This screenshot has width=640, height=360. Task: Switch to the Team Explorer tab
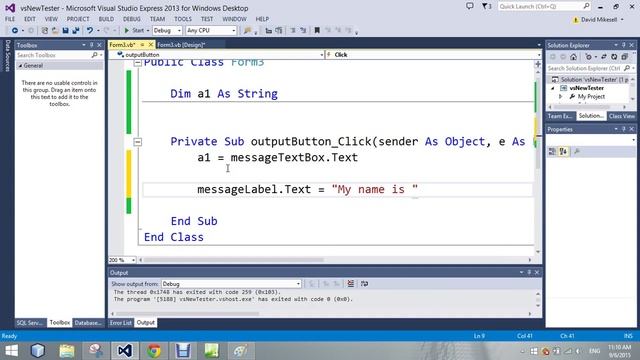pos(560,116)
